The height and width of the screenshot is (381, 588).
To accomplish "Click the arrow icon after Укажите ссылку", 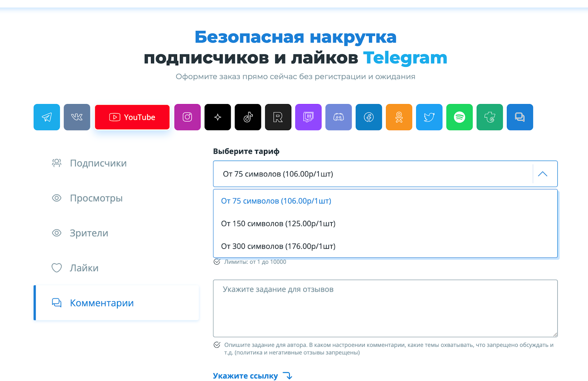I will click(287, 376).
